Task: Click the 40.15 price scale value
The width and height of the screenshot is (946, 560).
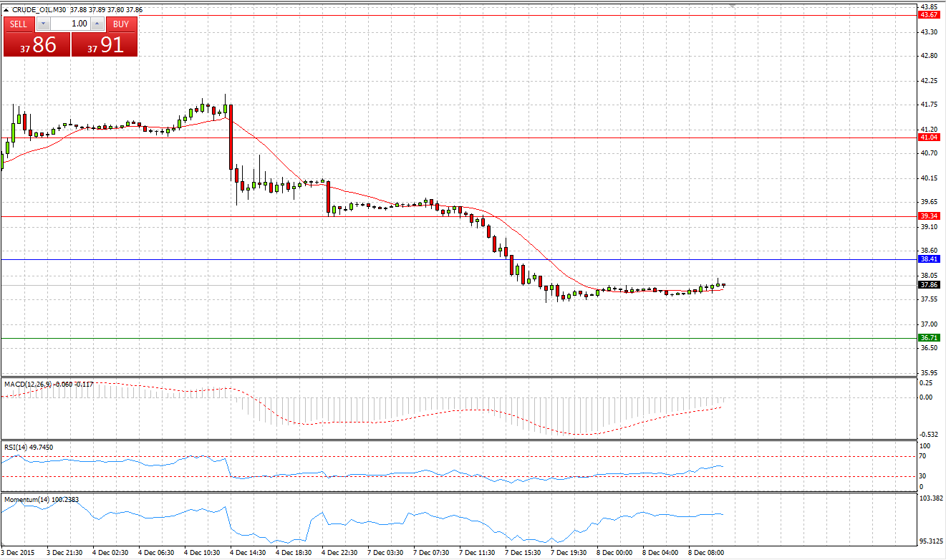Action: point(929,178)
